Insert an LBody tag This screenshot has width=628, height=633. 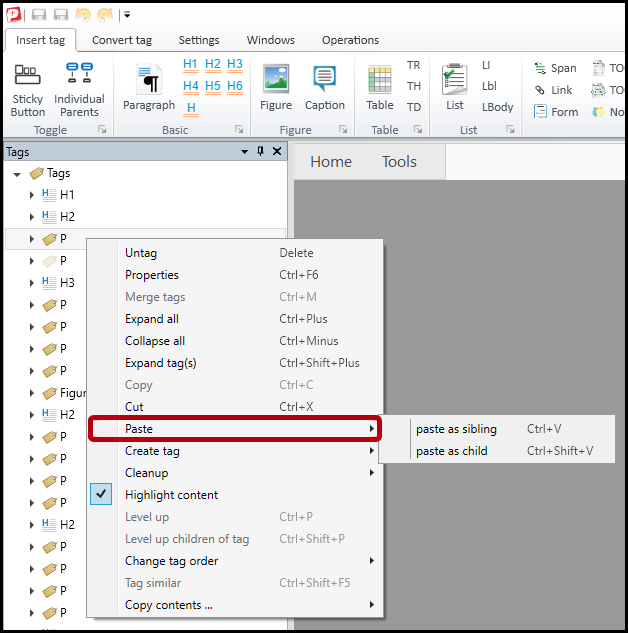pyautogui.click(x=497, y=107)
